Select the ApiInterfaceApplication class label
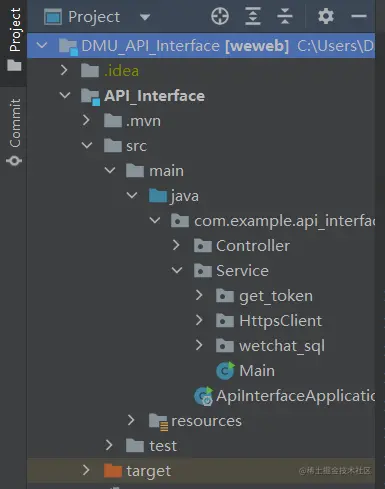 coord(295,396)
